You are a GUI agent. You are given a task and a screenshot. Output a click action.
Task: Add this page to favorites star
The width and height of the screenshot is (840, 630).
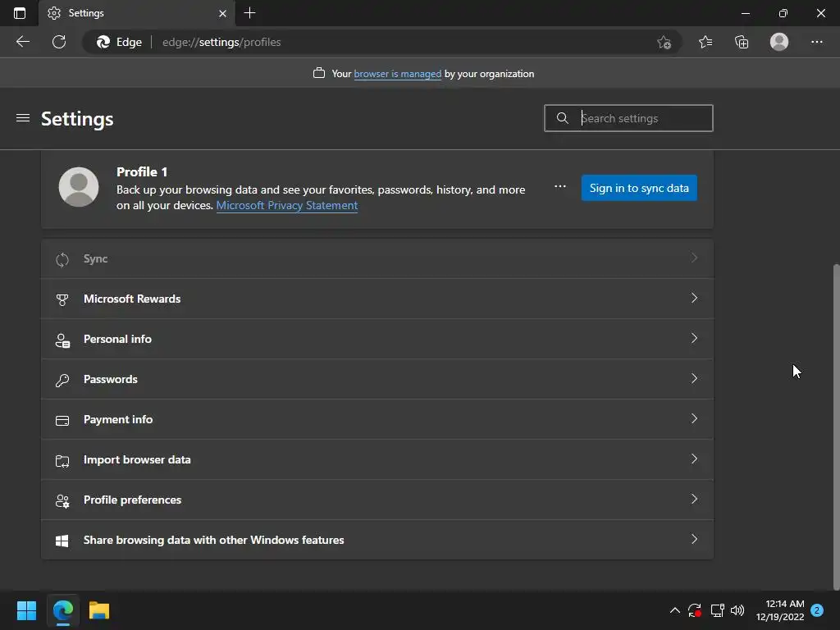coord(664,42)
